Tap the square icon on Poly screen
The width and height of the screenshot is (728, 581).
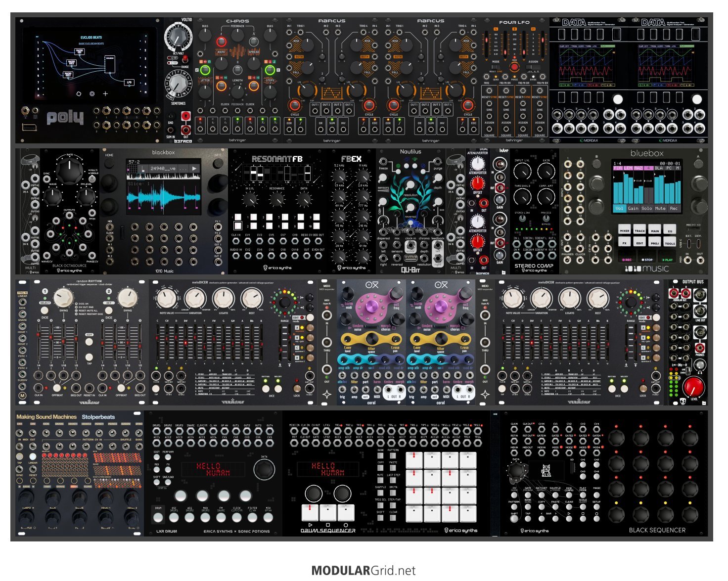[x=78, y=93]
